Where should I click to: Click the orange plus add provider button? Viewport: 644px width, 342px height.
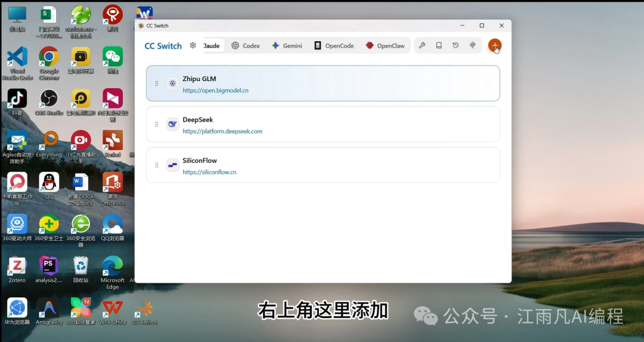(x=494, y=45)
